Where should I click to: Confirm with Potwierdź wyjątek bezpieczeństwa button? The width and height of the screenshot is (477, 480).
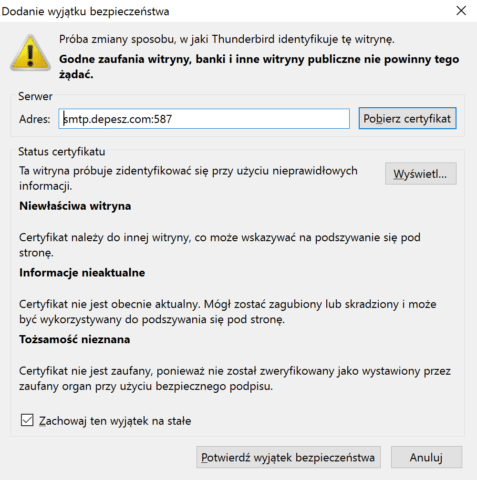[x=288, y=457]
